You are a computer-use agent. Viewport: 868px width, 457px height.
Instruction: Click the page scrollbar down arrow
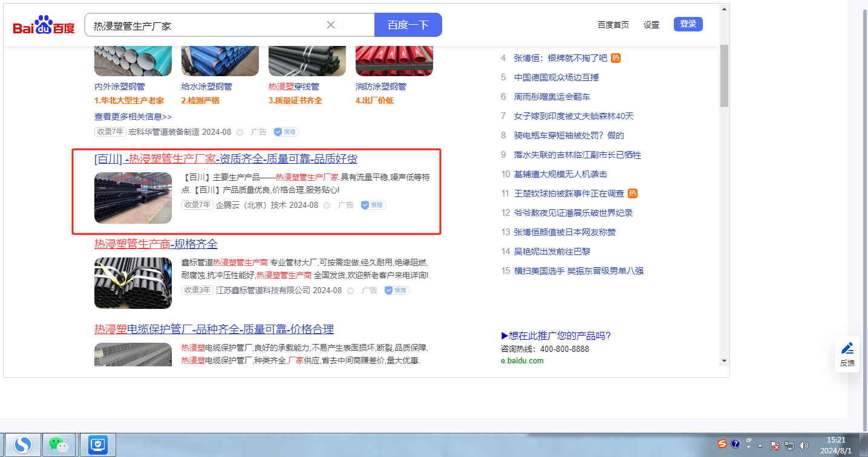pyautogui.click(x=724, y=360)
